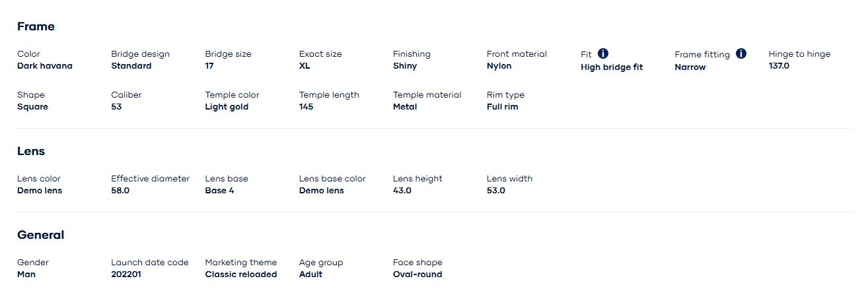
Task: Click the Effective diameter value 58.0
Action: click(x=120, y=191)
